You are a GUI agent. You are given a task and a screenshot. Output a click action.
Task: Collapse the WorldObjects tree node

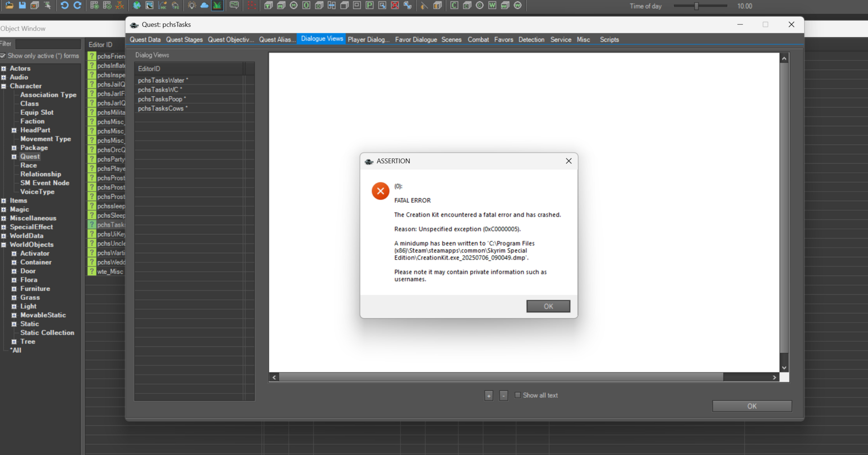point(4,245)
